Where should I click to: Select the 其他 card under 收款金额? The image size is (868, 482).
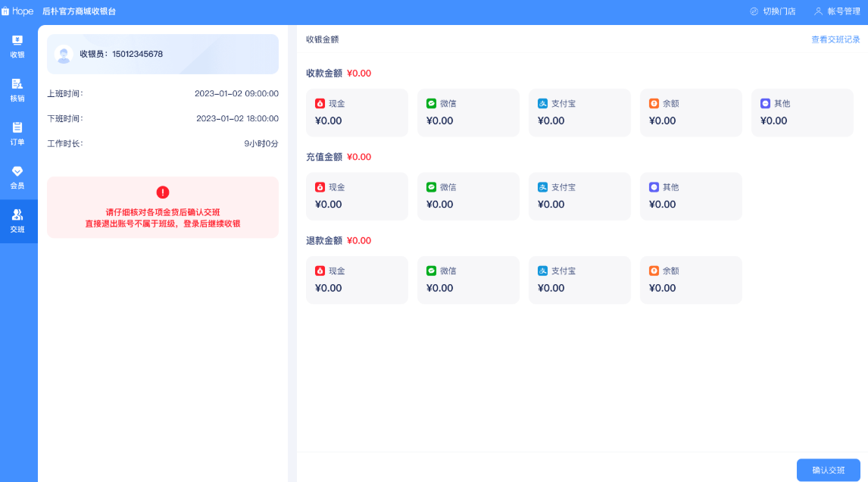[x=802, y=113]
